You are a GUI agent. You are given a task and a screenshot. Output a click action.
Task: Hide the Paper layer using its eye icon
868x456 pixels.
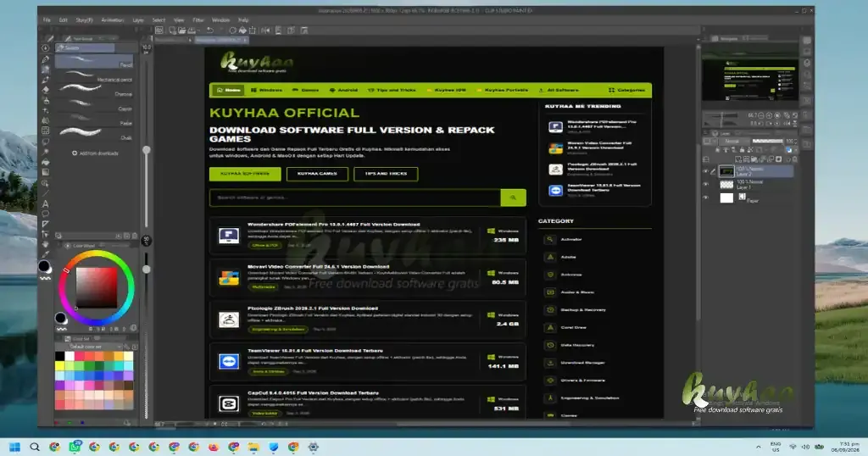point(705,197)
